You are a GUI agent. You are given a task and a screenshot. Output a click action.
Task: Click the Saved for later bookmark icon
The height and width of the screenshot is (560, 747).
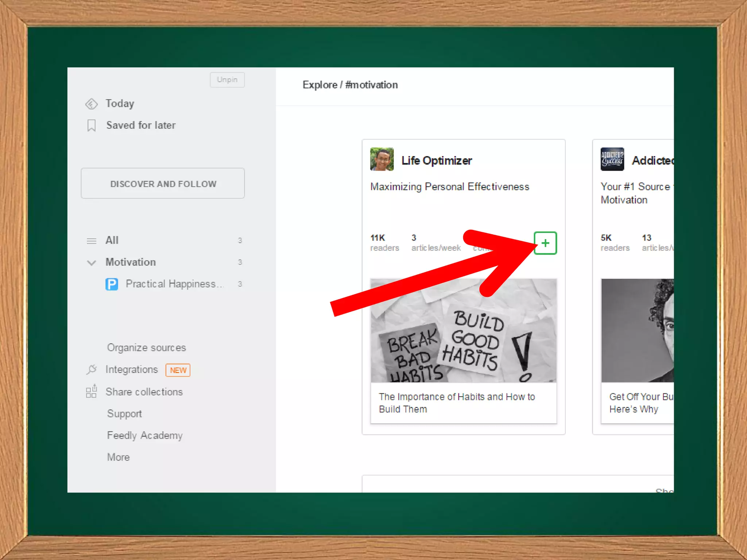coord(91,125)
